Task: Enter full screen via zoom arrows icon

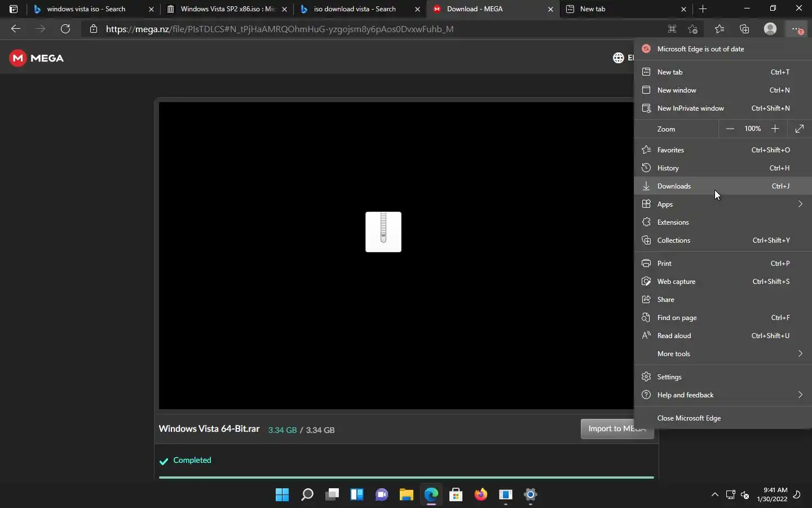Action: click(x=800, y=129)
